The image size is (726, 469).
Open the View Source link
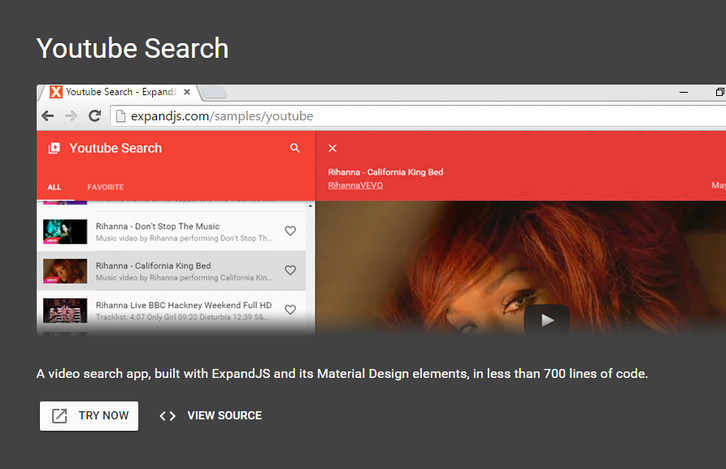tap(211, 416)
